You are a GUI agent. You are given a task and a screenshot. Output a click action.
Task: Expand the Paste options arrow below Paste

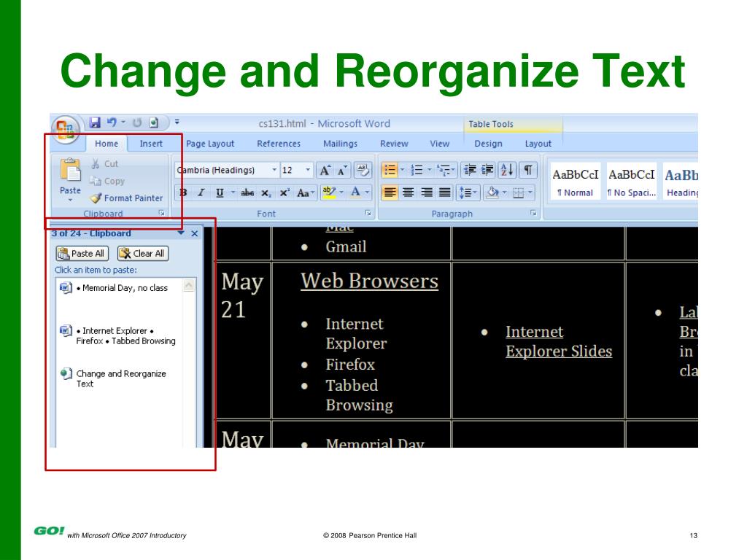coord(70,200)
